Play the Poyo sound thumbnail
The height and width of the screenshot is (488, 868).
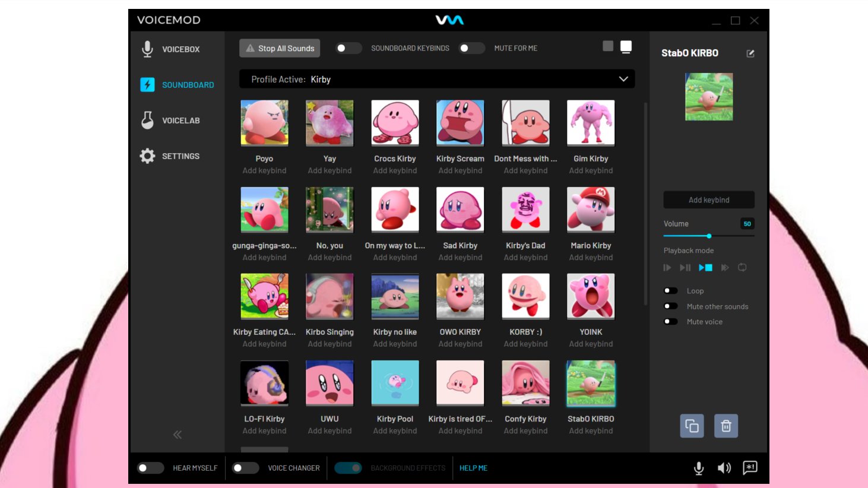point(264,122)
